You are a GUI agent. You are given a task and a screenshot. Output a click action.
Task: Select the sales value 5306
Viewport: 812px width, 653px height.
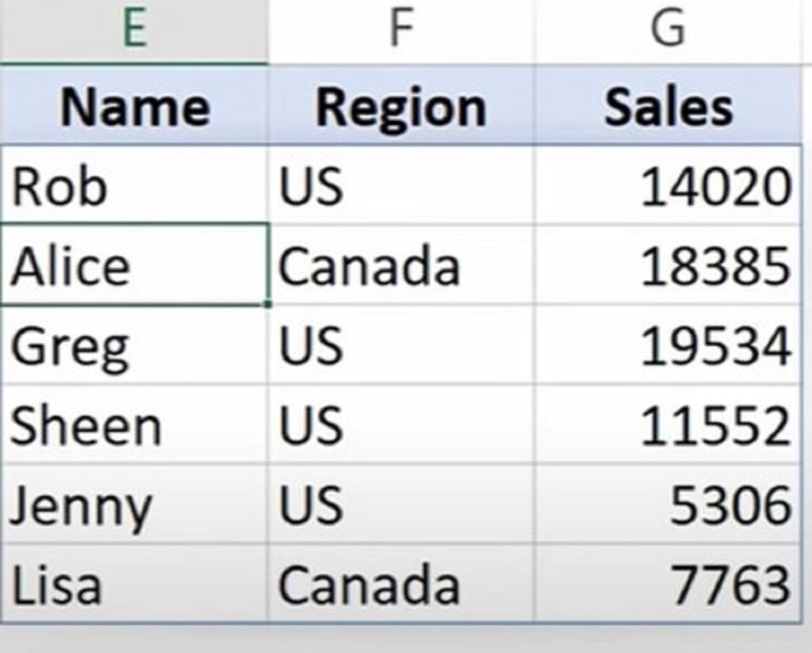[x=668, y=504]
